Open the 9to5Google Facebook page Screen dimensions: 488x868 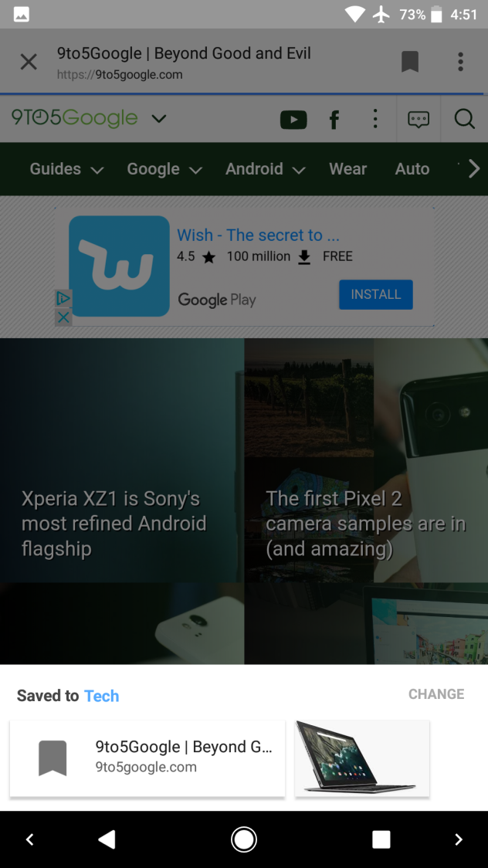pyautogui.click(x=334, y=119)
